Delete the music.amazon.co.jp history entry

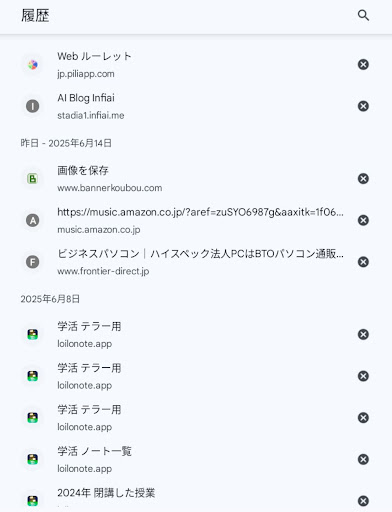coord(363,220)
